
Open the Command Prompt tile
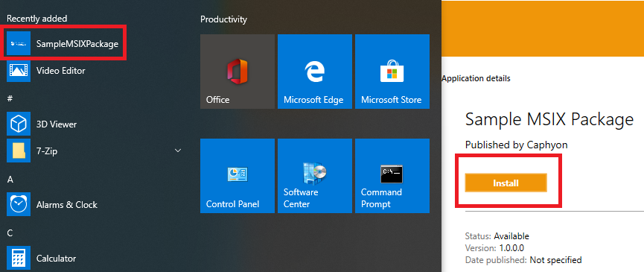point(392,176)
